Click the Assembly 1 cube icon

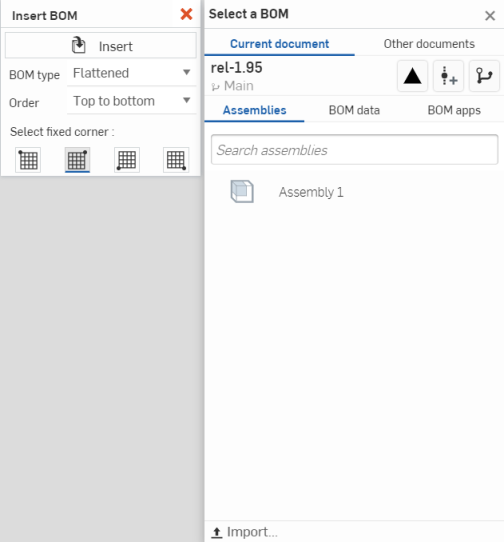(x=242, y=191)
